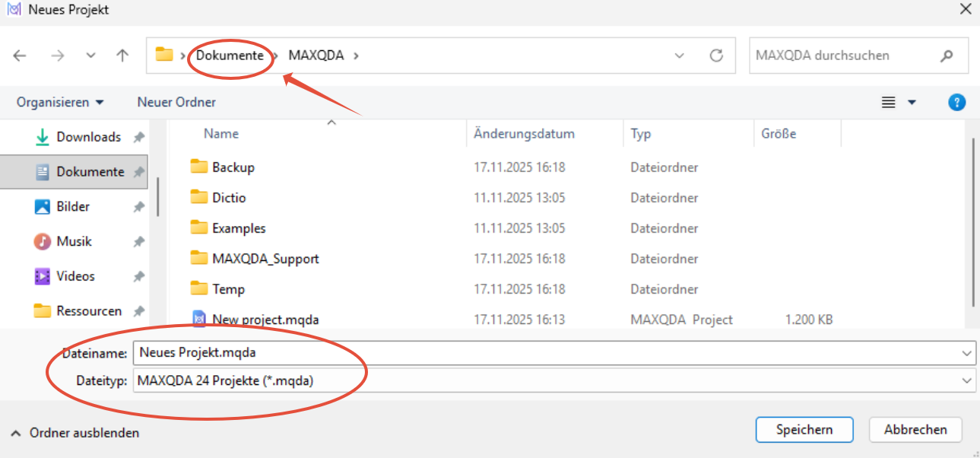Open Musik in the sidebar
The width and height of the screenshot is (980, 458).
74,241
